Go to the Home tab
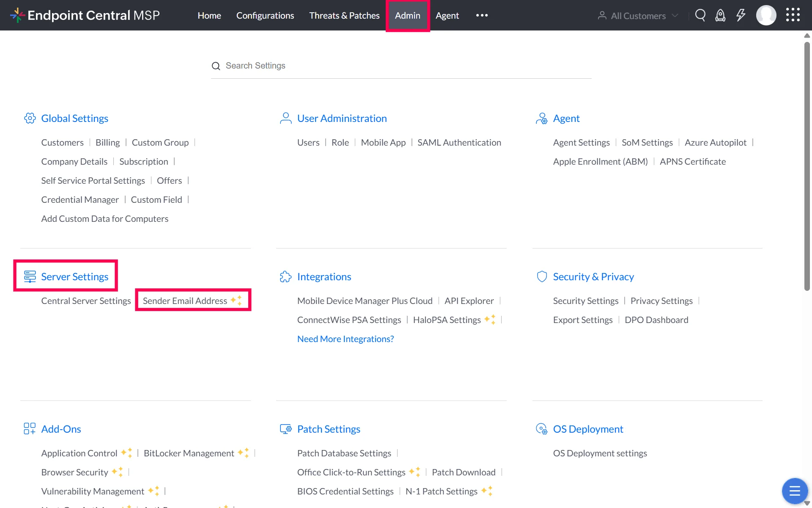 tap(209, 15)
